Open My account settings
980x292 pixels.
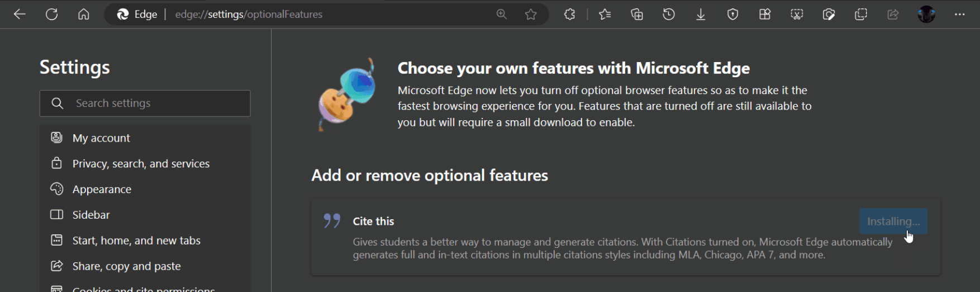(101, 138)
